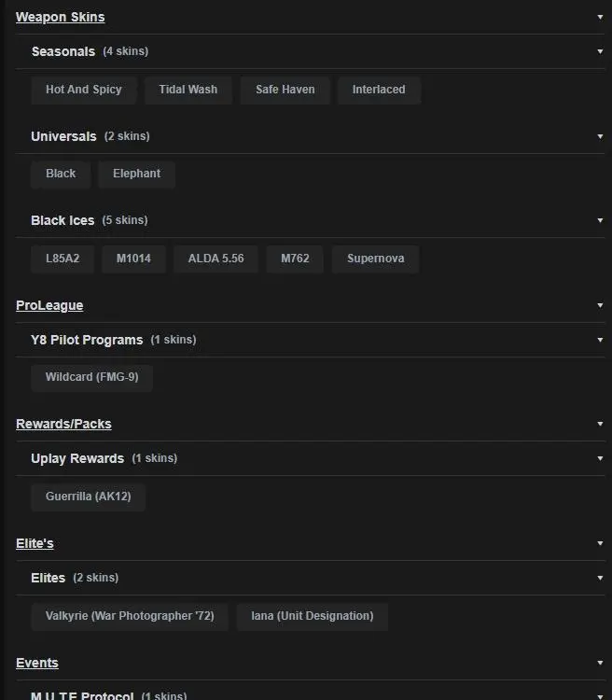Click the Elite's heading link
The image size is (612, 700).
click(x=35, y=543)
